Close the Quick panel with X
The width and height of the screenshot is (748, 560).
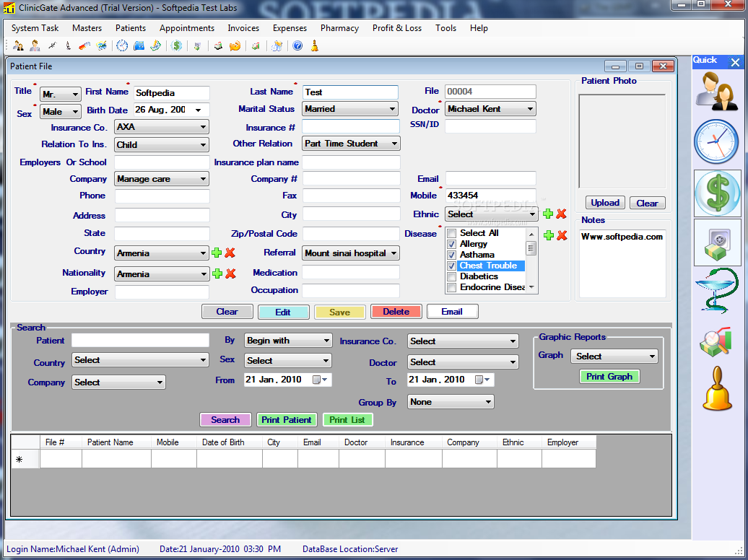coord(735,62)
